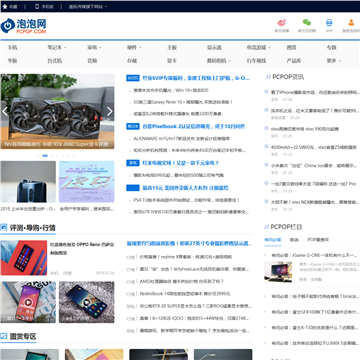Open the China Joy Xiaomi news item

(315, 165)
